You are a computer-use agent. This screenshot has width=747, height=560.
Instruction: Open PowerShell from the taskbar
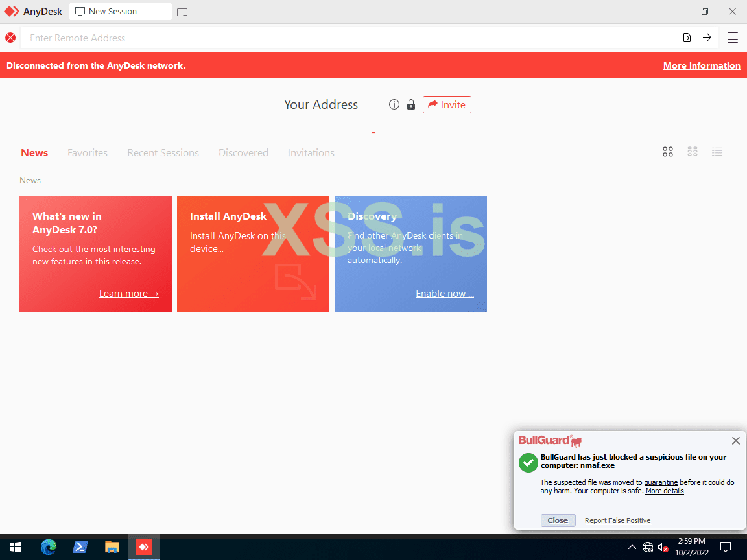(80, 547)
